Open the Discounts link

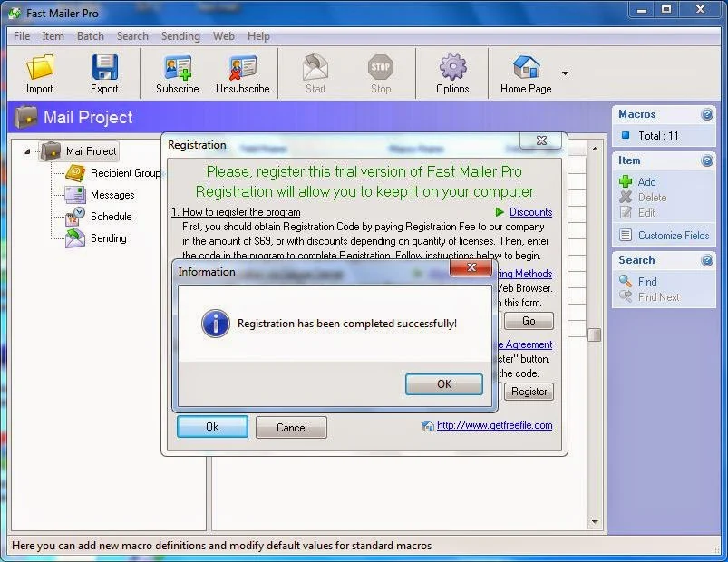[x=530, y=212]
